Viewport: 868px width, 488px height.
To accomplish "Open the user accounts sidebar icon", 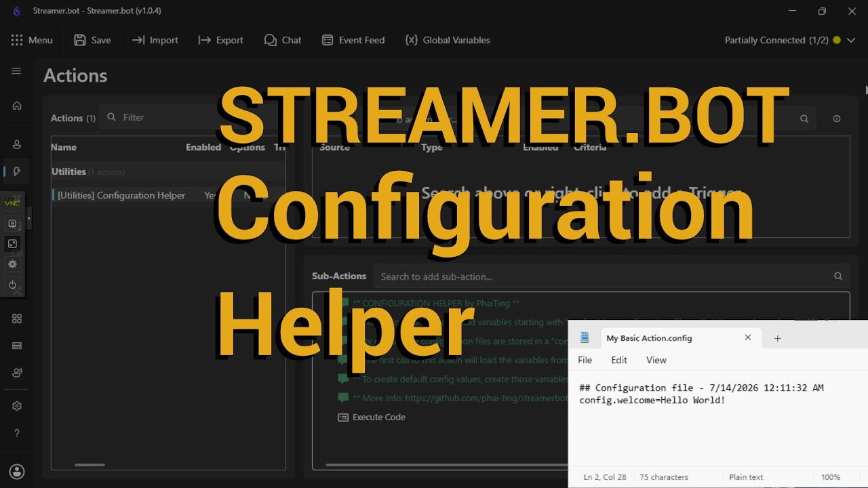I will (x=17, y=144).
